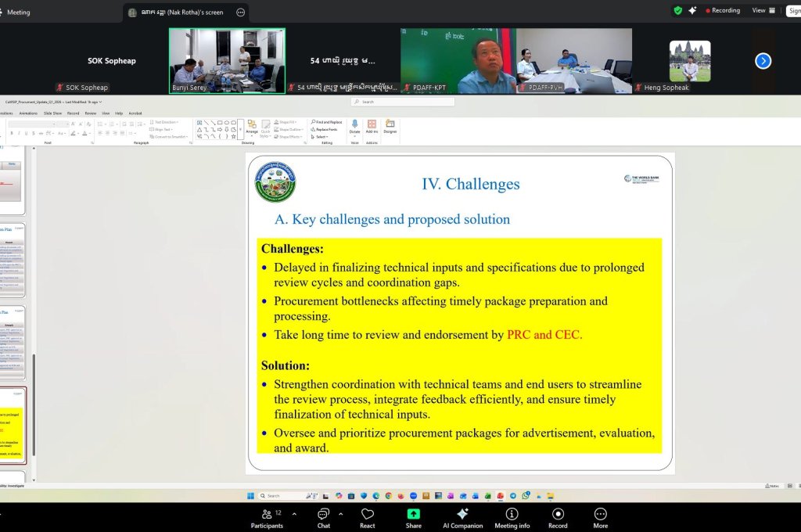Open the Participants panel
This screenshot has width=801, height=532.
[267, 516]
